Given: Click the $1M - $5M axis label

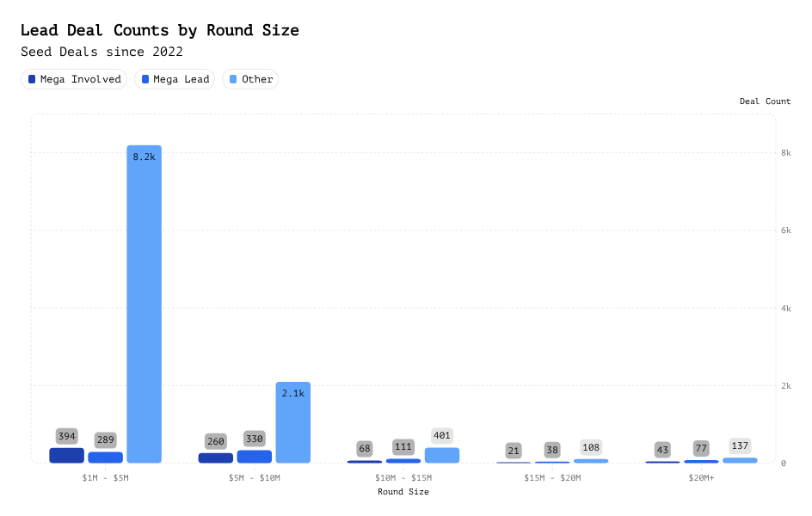Looking at the screenshot, I should point(105,477).
